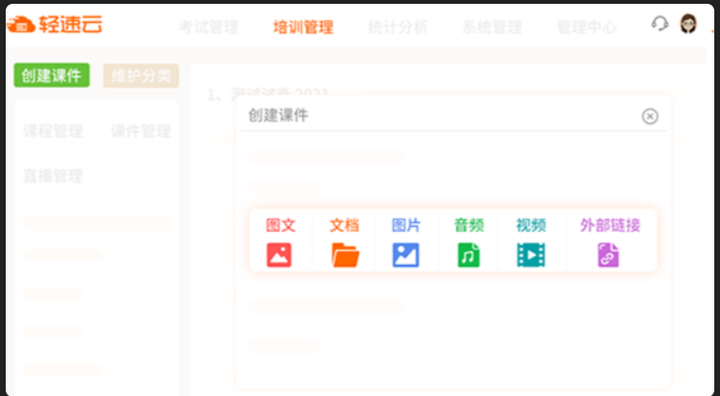Select the 外部链接 purple link icon
Viewport: 720px width, 396px height.
click(608, 255)
